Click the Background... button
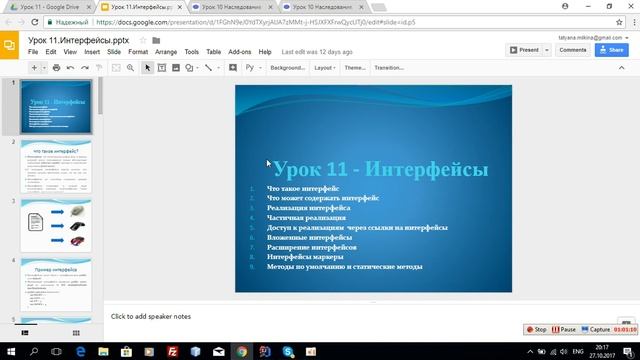 click(x=287, y=68)
